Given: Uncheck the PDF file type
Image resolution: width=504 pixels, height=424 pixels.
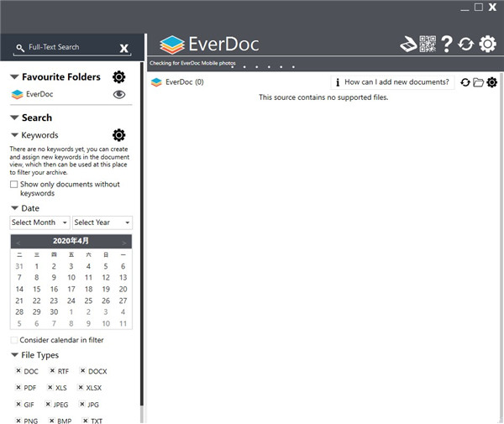Looking at the screenshot, I should (18, 387).
